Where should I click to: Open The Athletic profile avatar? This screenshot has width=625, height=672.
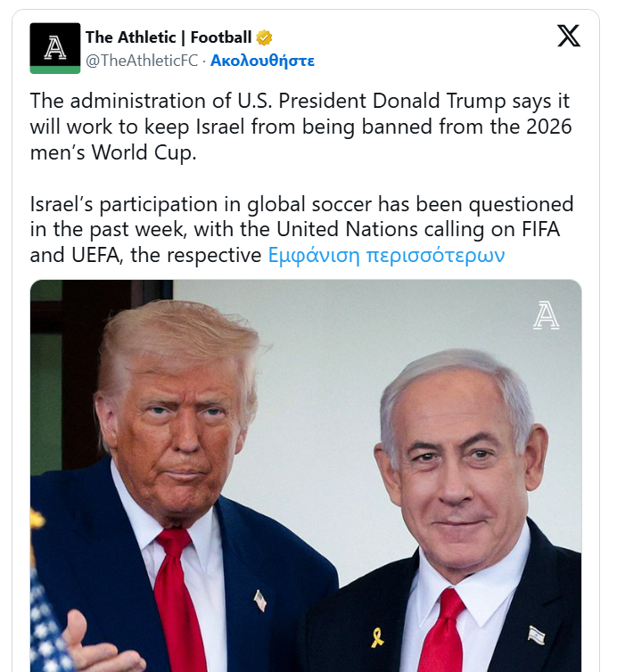pos(55,48)
